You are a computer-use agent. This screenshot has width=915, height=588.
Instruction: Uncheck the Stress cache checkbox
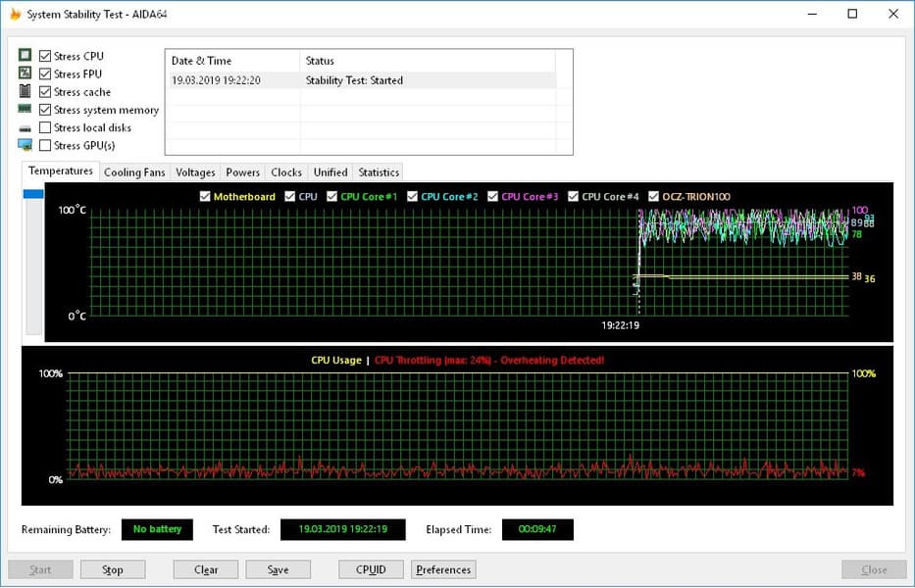[x=45, y=92]
